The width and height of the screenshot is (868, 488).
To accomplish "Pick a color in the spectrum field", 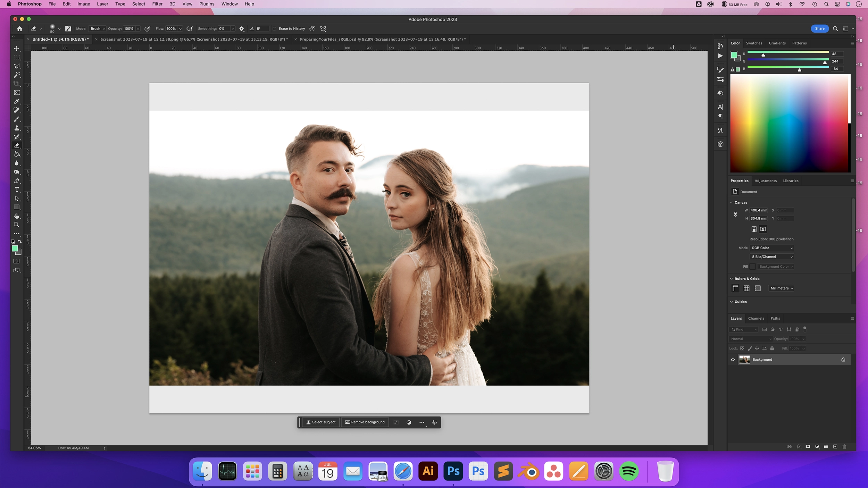I will (x=790, y=123).
